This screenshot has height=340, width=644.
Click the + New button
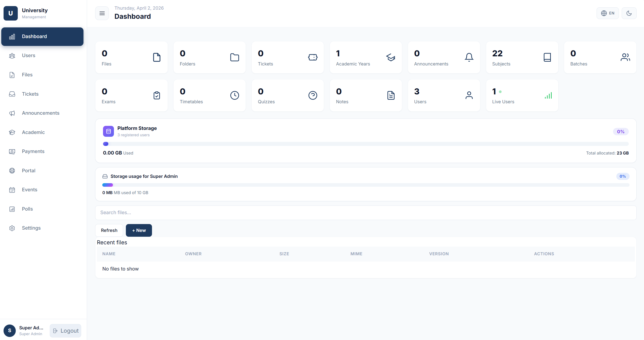click(x=139, y=230)
